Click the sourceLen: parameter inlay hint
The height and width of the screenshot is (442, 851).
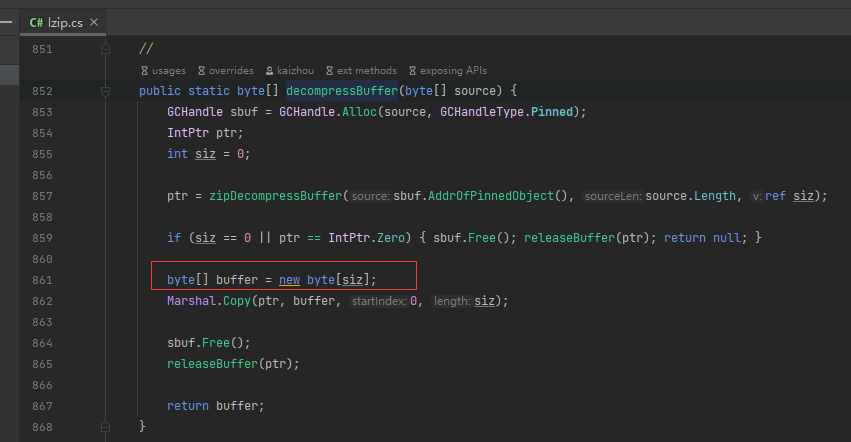pos(612,196)
